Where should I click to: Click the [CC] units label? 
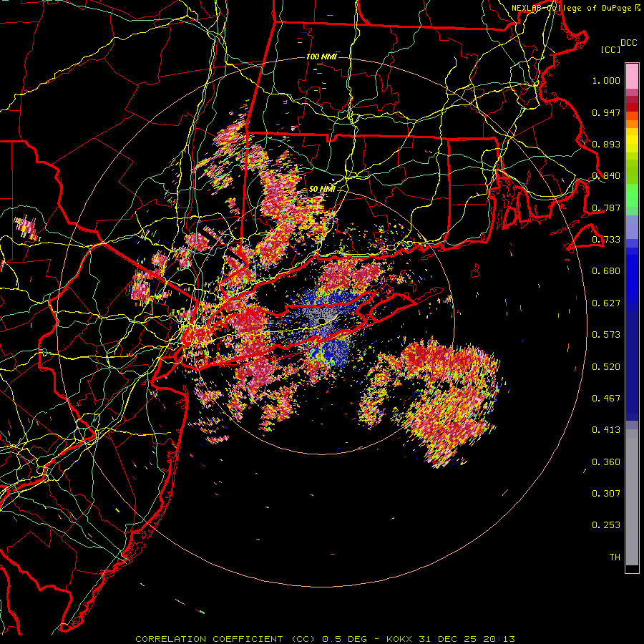(611, 49)
